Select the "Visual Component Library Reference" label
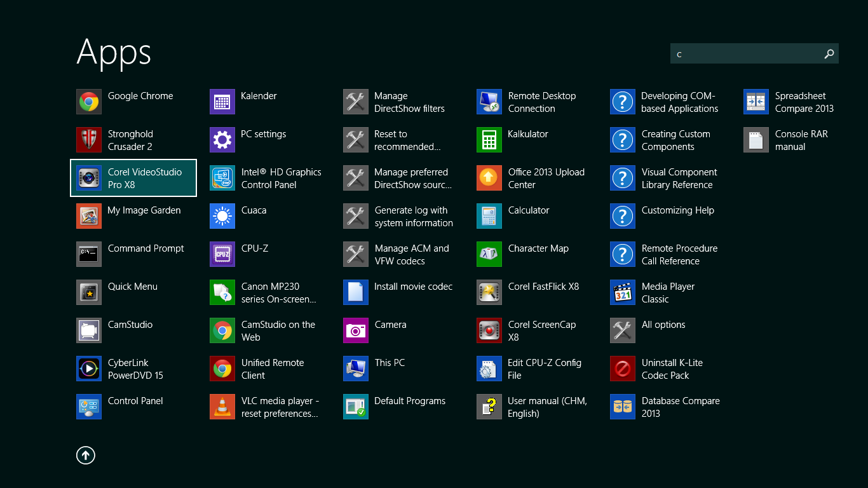868x488 pixels. pyautogui.click(x=679, y=179)
